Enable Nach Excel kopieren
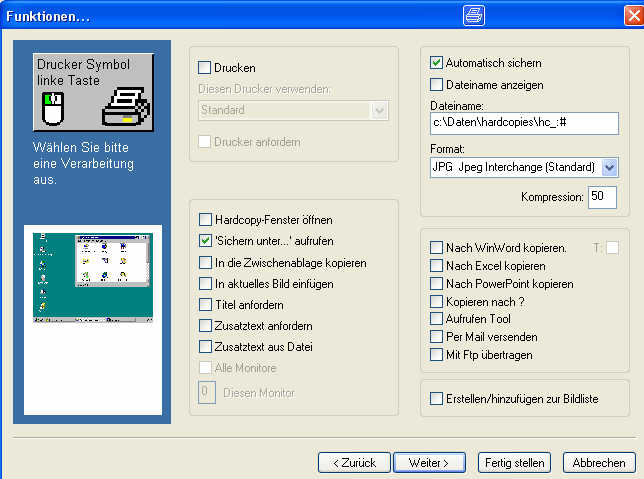 pyautogui.click(x=436, y=266)
